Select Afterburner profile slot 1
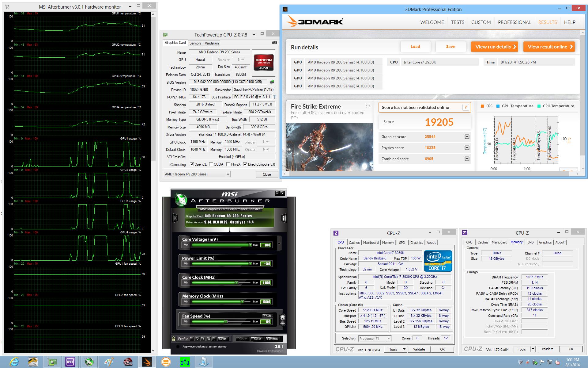588x368 pixels. click(192, 339)
